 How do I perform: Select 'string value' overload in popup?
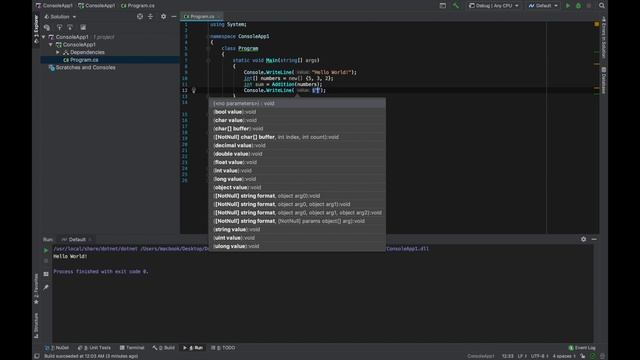click(x=297, y=229)
